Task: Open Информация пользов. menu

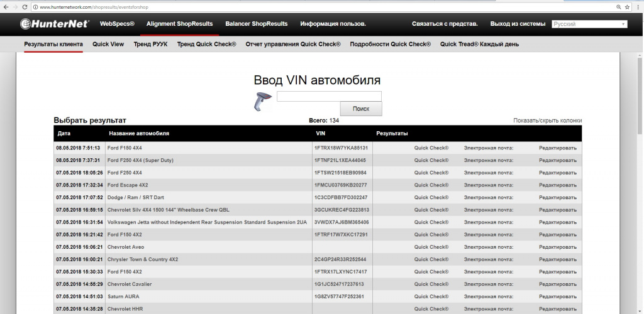Action: click(x=333, y=24)
